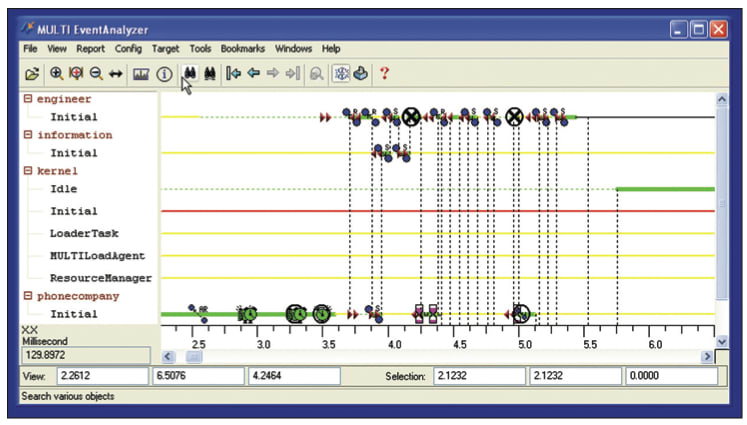Go to previous event blue arrow
The height and width of the screenshot is (425, 747).
click(254, 73)
